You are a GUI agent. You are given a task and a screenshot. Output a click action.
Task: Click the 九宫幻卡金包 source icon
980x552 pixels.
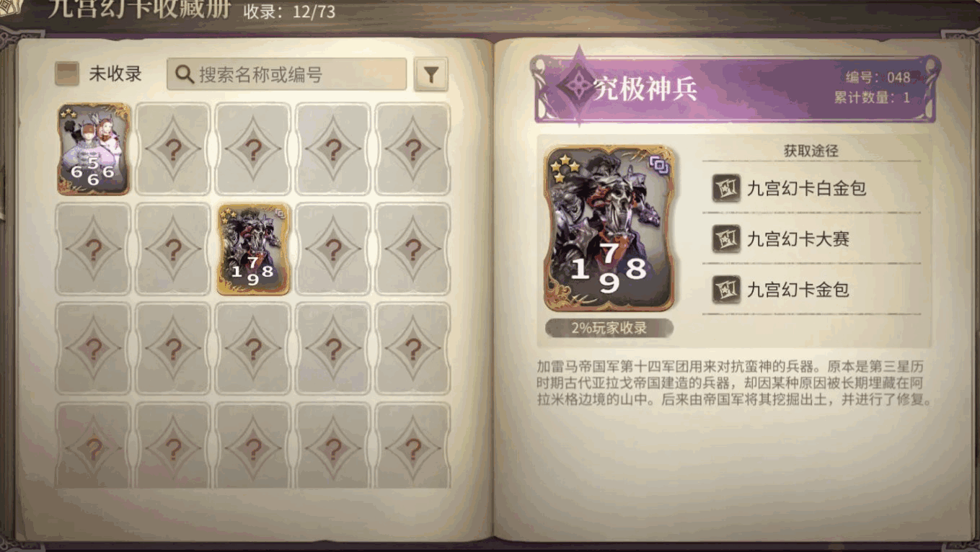click(x=726, y=289)
